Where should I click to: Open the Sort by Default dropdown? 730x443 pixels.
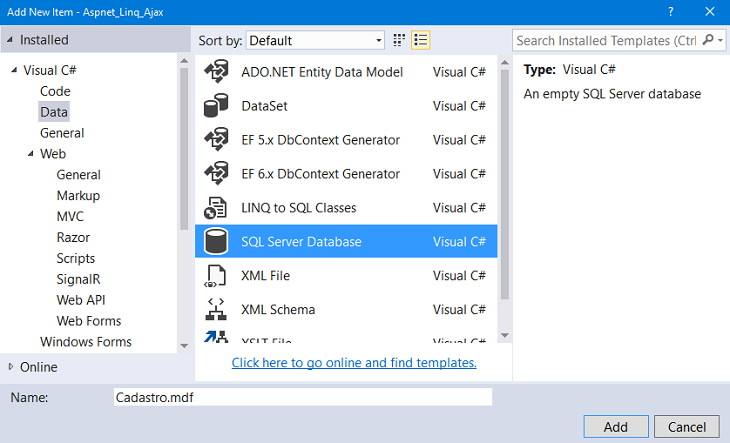tap(315, 40)
